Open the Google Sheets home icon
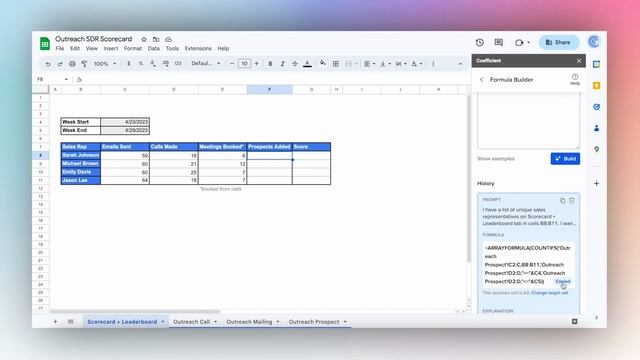Image resolution: width=640 pixels, height=360 pixels. point(44,43)
